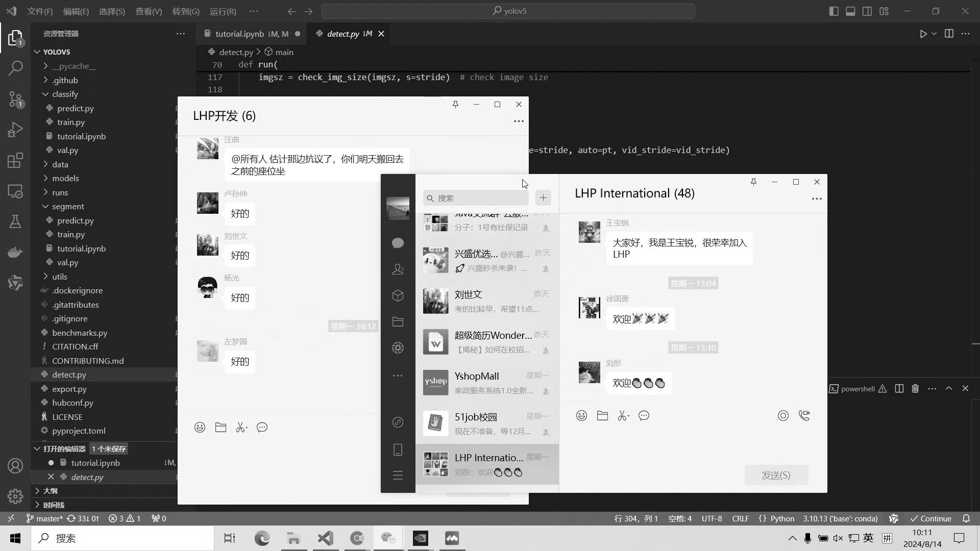Open the Testing flask icon
Viewport: 980px width, 551px height.
[15, 221]
